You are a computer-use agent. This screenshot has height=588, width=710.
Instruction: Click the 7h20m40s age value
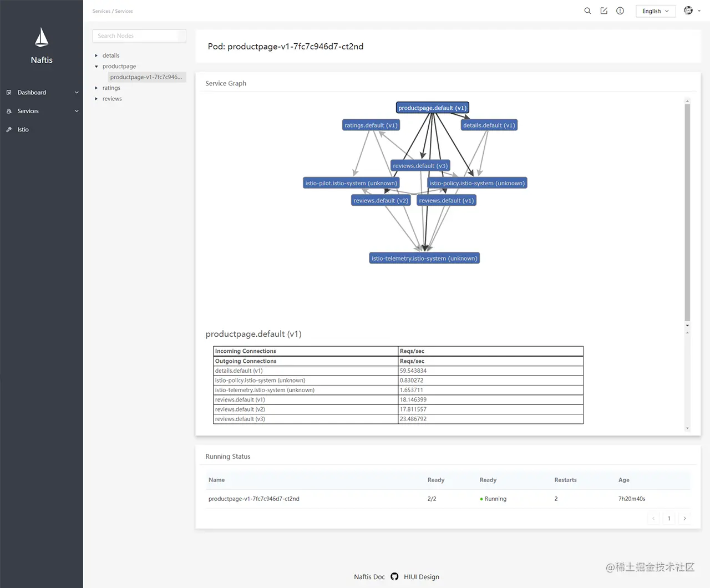(x=632, y=499)
